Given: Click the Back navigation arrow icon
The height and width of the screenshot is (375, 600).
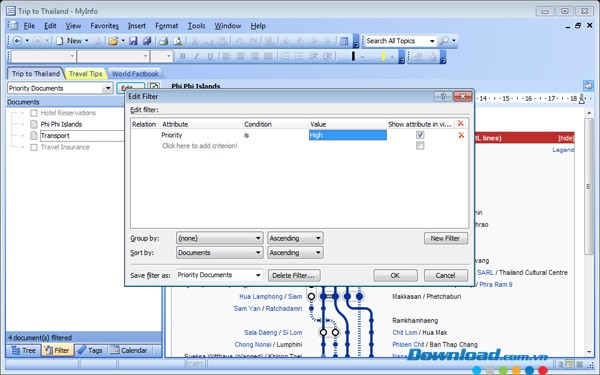Looking at the screenshot, I should [x=17, y=41].
